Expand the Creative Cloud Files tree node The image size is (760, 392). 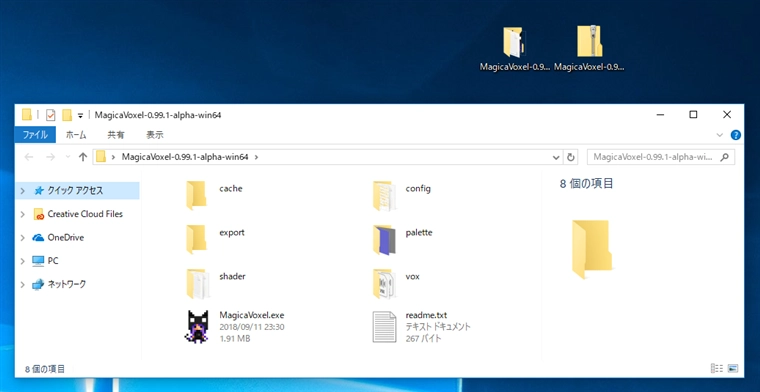(x=22, y=214)
